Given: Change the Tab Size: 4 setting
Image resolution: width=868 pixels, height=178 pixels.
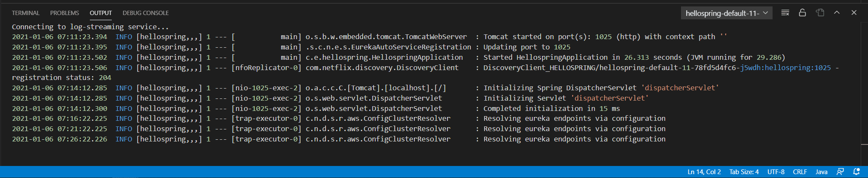Looking at the screenshot, I should pyautogui.click(x=744, y=172).
